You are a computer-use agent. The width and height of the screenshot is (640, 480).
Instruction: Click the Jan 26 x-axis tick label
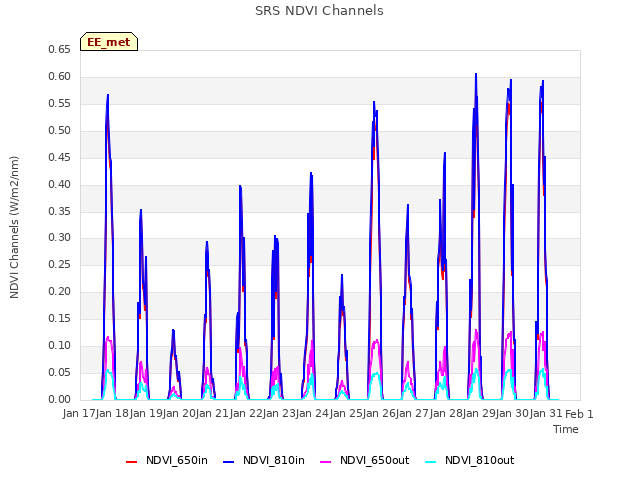(x=379, y=414)
